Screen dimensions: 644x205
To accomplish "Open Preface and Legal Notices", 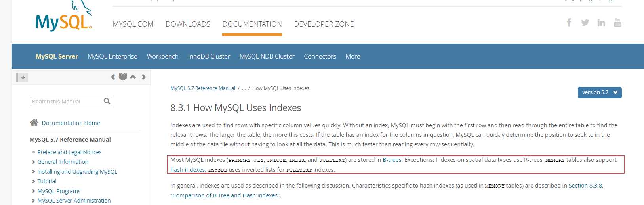I will (69, 152).
